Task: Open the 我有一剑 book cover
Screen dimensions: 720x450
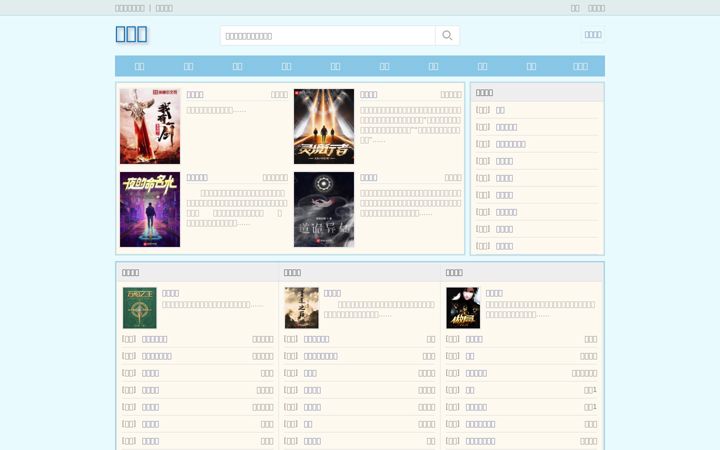Action: coord(150,126)
